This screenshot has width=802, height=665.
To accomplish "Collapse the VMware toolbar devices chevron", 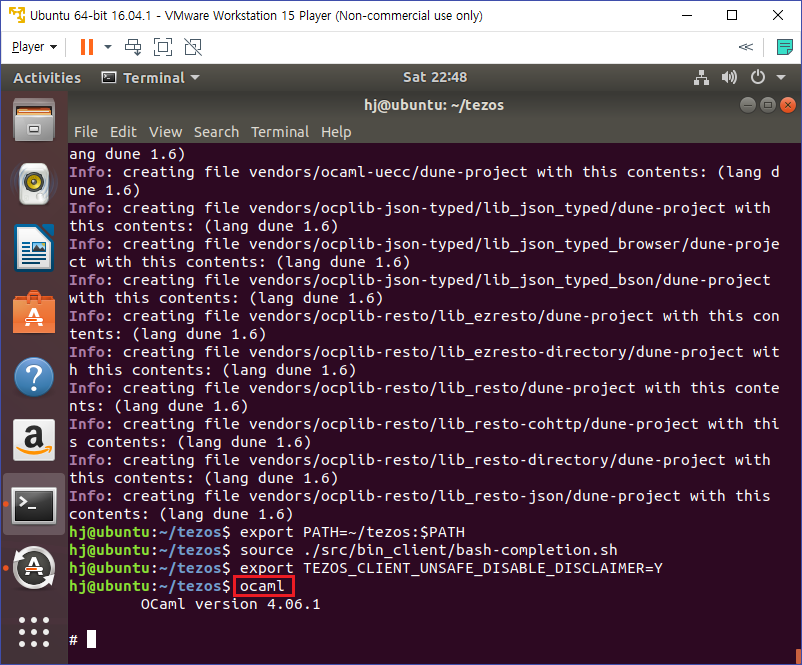I will click(x=746, y=47).
